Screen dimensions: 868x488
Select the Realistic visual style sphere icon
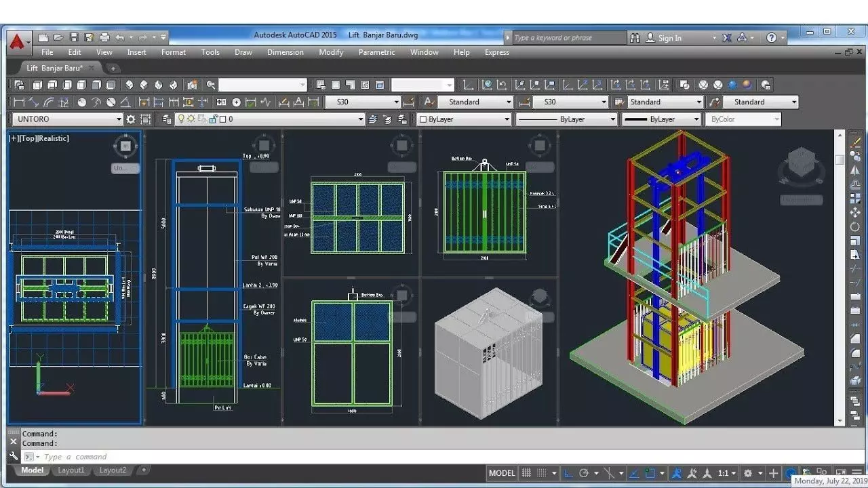tap(733, 85)
